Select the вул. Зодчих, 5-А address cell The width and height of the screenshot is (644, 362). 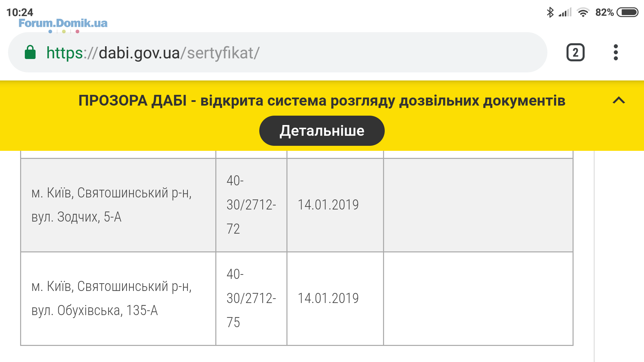(x=118, y=205)
